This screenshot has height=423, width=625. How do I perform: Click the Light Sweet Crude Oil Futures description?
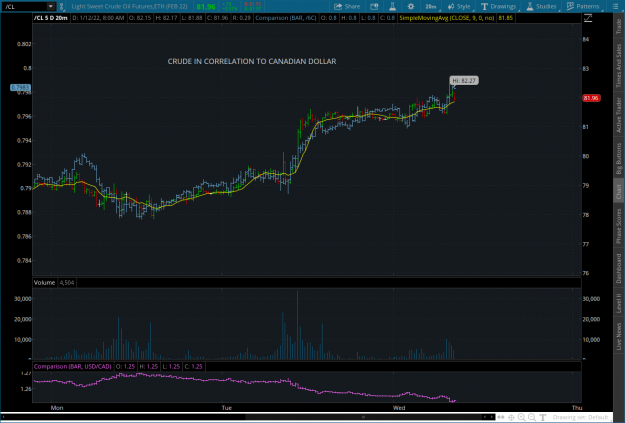click(130, 6)
